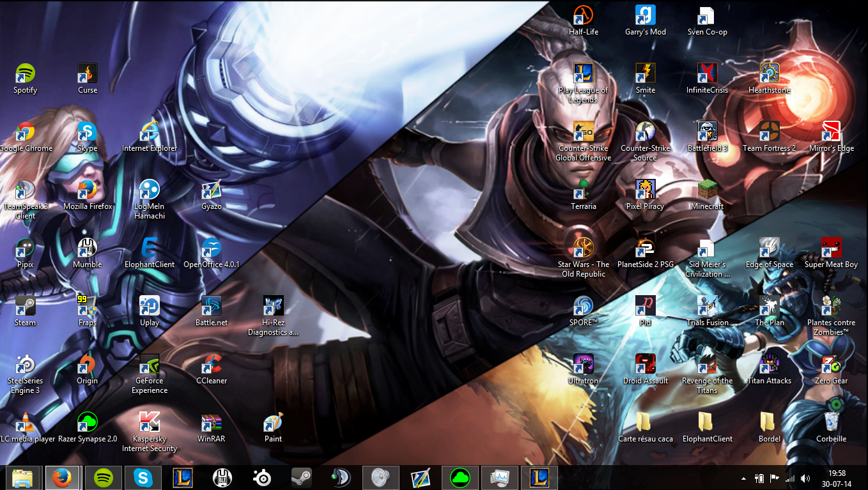Open the volume control in tray
868x490 pixels.
805,479
